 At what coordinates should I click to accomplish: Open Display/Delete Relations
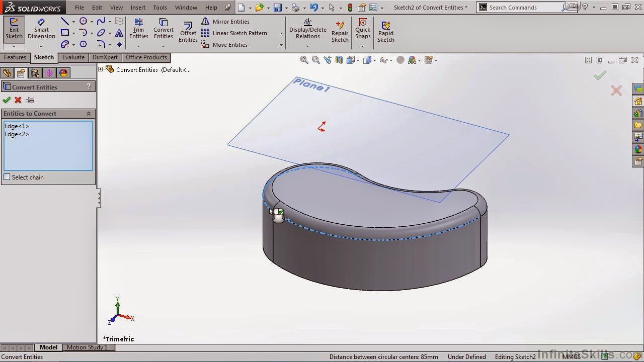[x=307, y=29]
